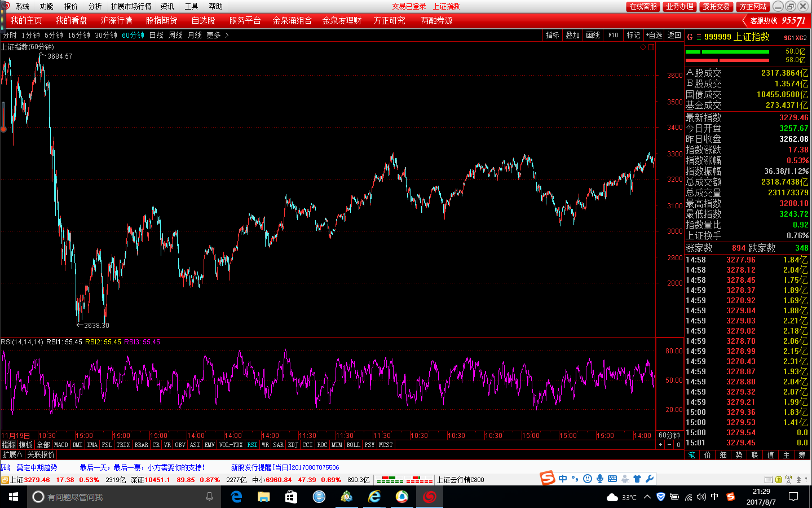The image size is (812, 508).
Task: Open the 资讯 menu
Action: pyautogui.click(x=167, y=6)
